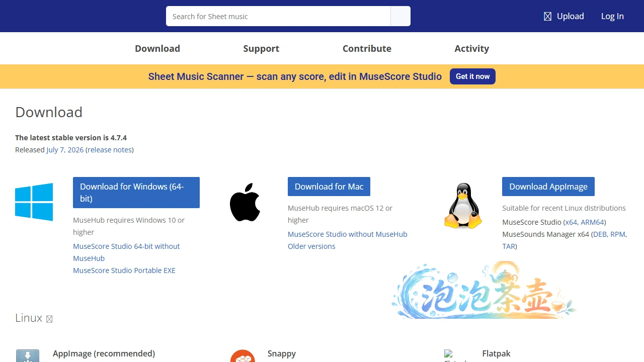Screen dimensions: 644x362
Task: Click the Snappy heading
Action: 282,353
